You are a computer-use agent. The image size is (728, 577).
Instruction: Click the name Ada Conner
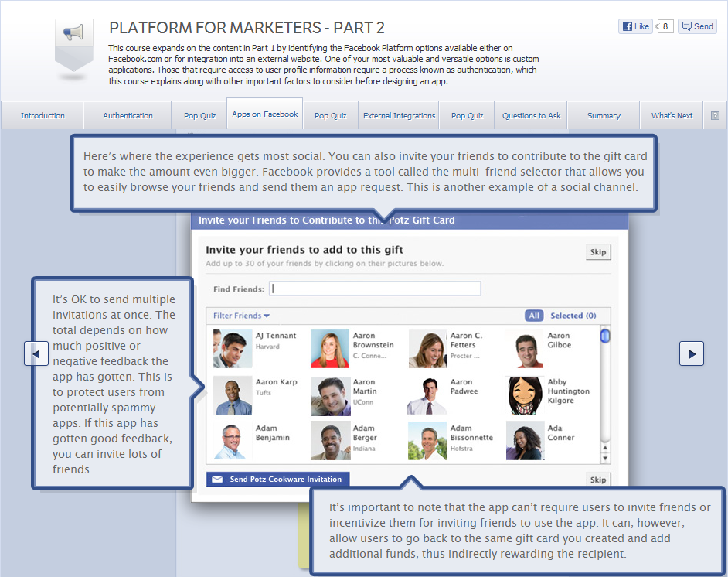561,433
